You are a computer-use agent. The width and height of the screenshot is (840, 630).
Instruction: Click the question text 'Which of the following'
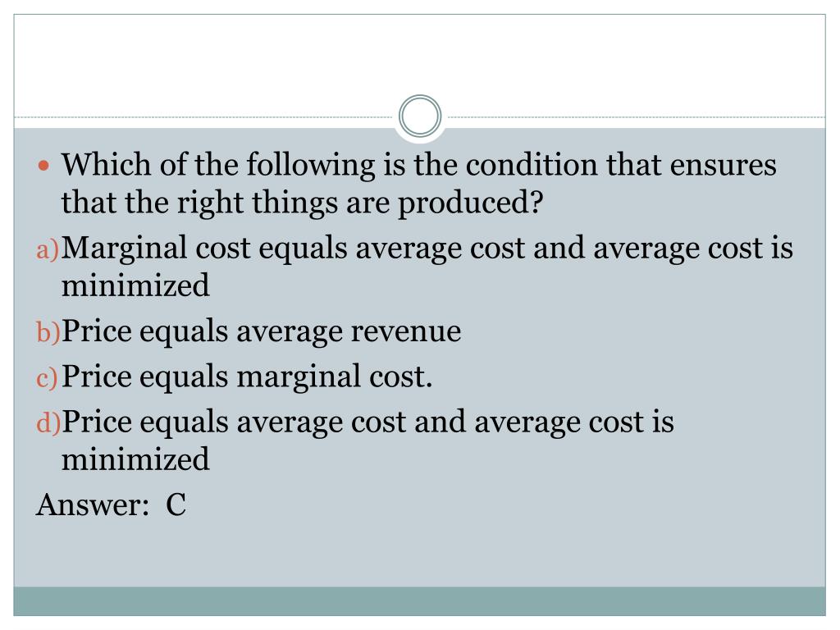[x=218, y=164]
